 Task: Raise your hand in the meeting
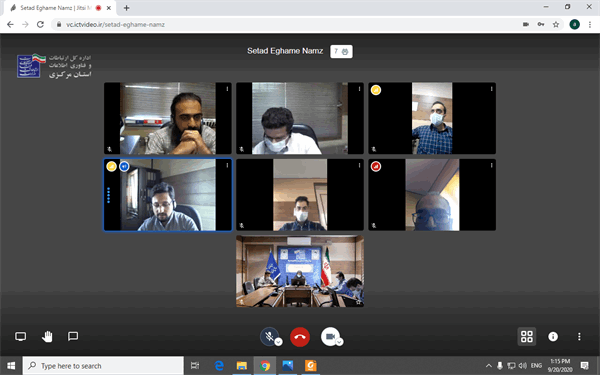tap(47, 336)
